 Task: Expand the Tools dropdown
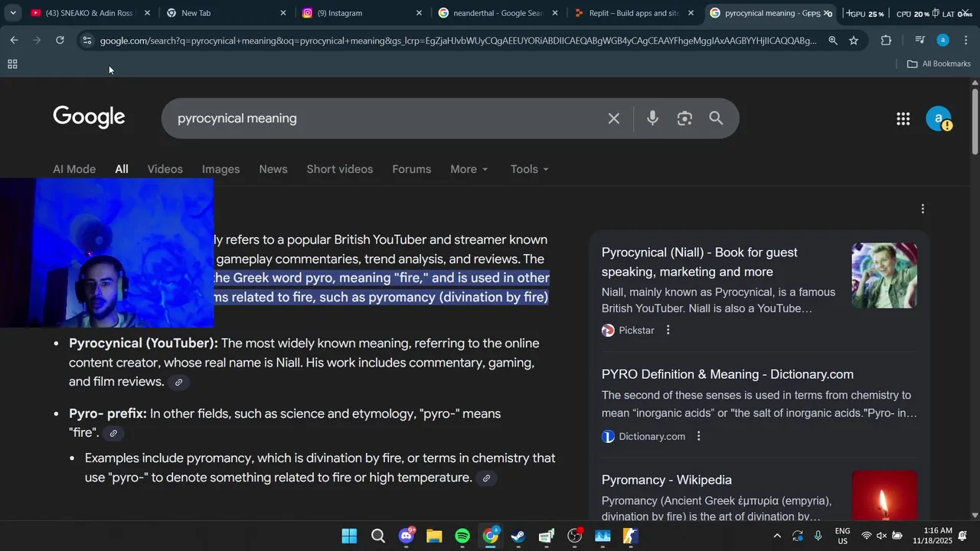tap(530, 169)
